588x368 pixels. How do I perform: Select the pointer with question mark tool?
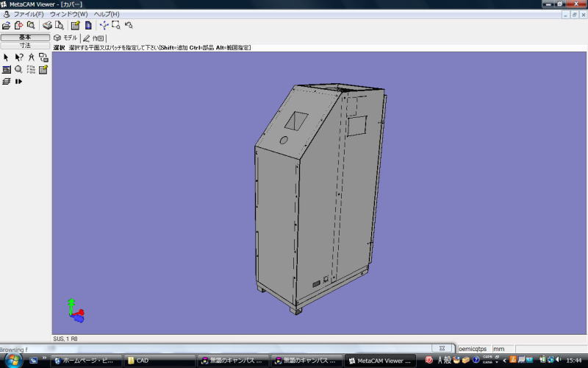pos(19,57)
